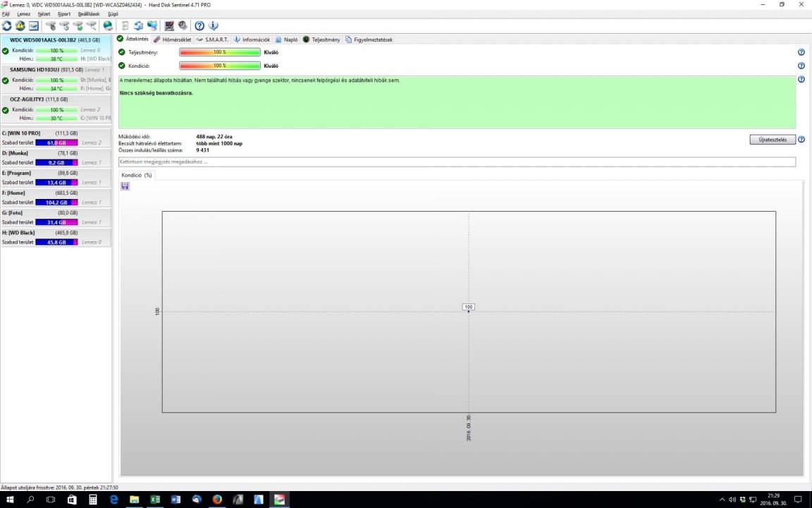Switch to the S.M.A.R.T. tab
812x508 pixels.
[x=212, y=40]
